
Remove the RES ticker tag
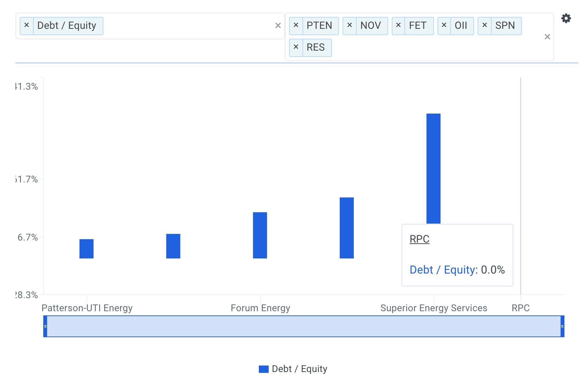(296, 47)
